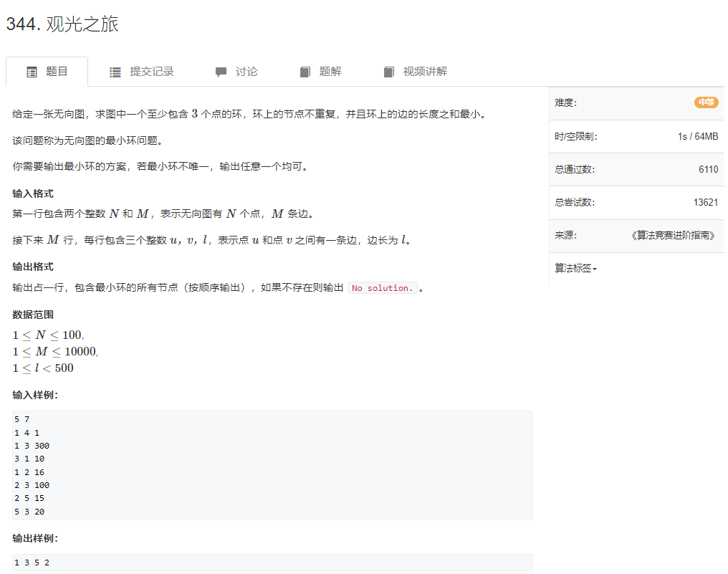Click the 总通过数 value 6110
The height and width of the screenshot is (574, 728).
click(707, 169)
